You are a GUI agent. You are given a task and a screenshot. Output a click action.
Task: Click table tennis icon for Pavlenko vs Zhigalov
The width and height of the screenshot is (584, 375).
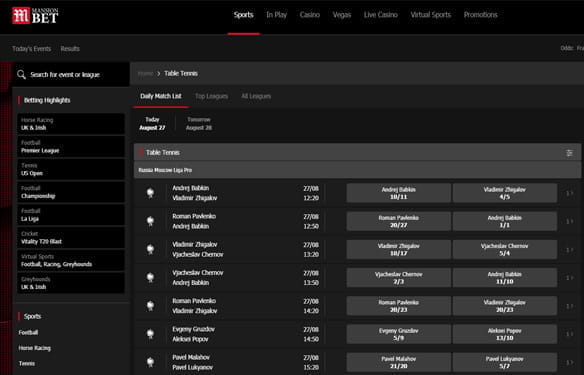[x=150, y=306]
